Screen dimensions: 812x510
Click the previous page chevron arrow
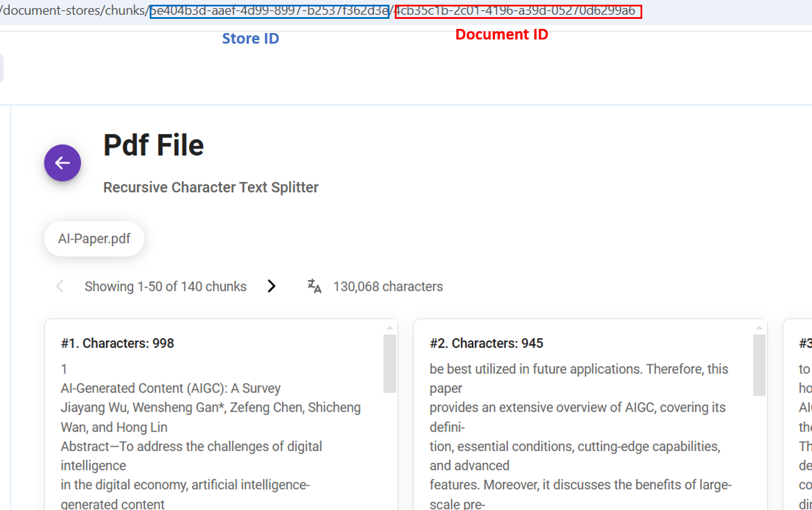tap(60, 287)
